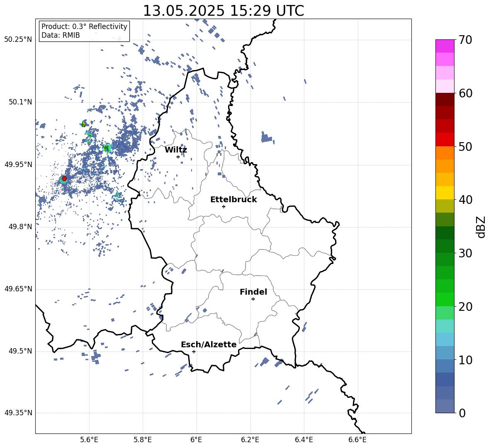Click the 49.8°N latitude label
The image size is (491, 448).
pyautogui.click(x=20, y=227)
